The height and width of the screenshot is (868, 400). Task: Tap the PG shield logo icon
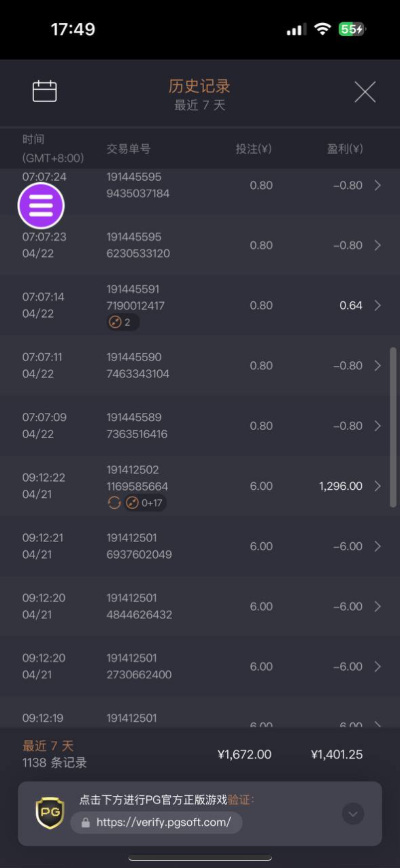click(50, 813)
